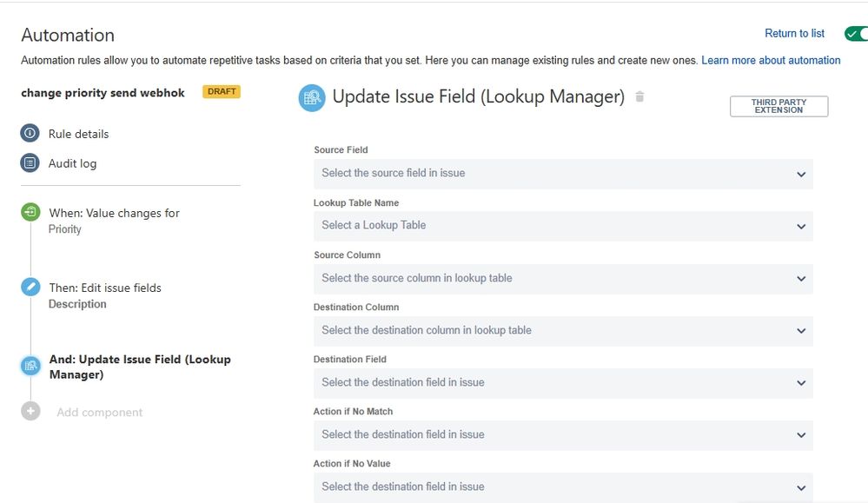Image resolution: width=868 pixels, height=503 pixels.
Task: Expand the Action if No Match dropdown
Action: pos(563,435)
